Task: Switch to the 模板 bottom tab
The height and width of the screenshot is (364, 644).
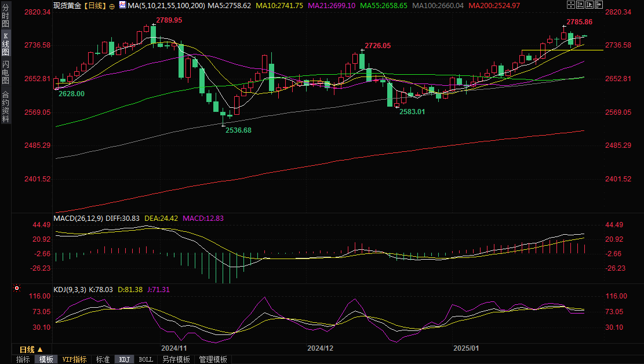Action: 46,359
